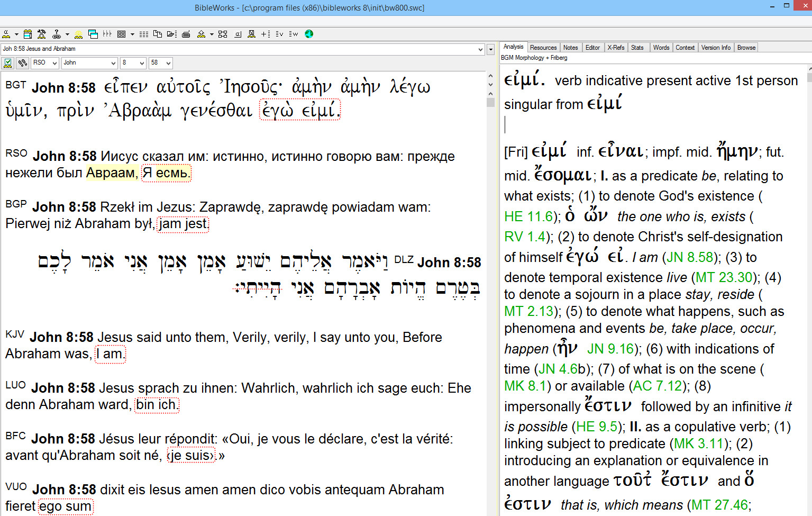Select the X-Refs tab
This screenshot has width=812, height=516.
pos(616,48)
